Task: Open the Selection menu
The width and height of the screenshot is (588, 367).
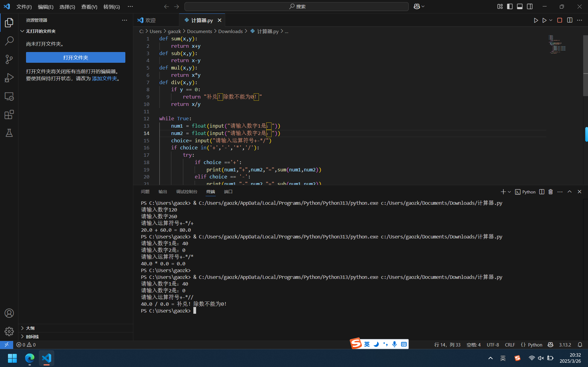Action: coord(67,7)
